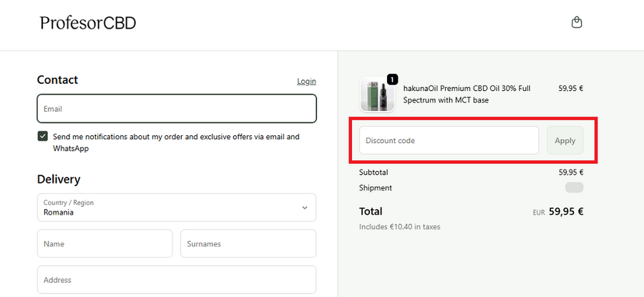
Task: Open the shopping bag cart icon
Action: point(577,22)
